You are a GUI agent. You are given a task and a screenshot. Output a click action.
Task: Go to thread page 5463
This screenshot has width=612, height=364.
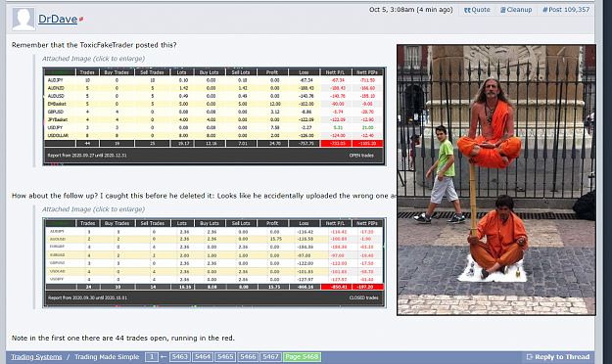(x=179, y=357)
